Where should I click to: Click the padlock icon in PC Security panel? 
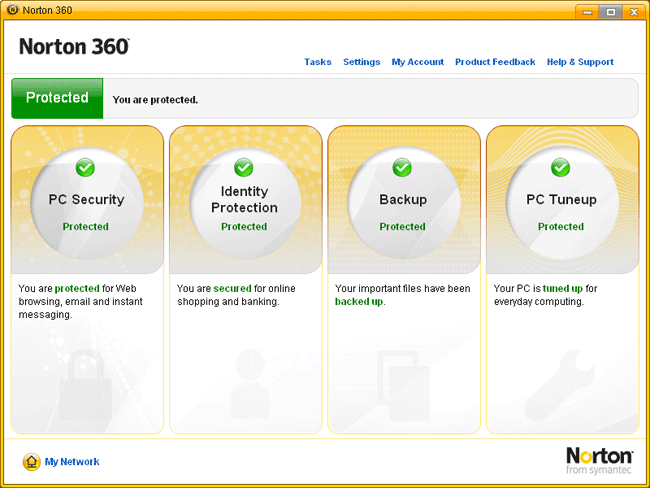[x=86, y=385]
